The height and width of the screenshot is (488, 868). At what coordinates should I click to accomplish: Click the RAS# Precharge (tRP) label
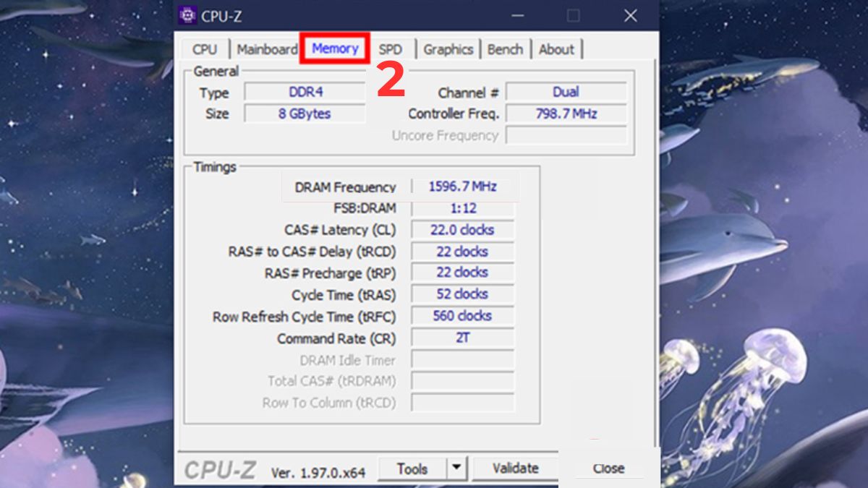pyautogui.click(x=331, y=273)
